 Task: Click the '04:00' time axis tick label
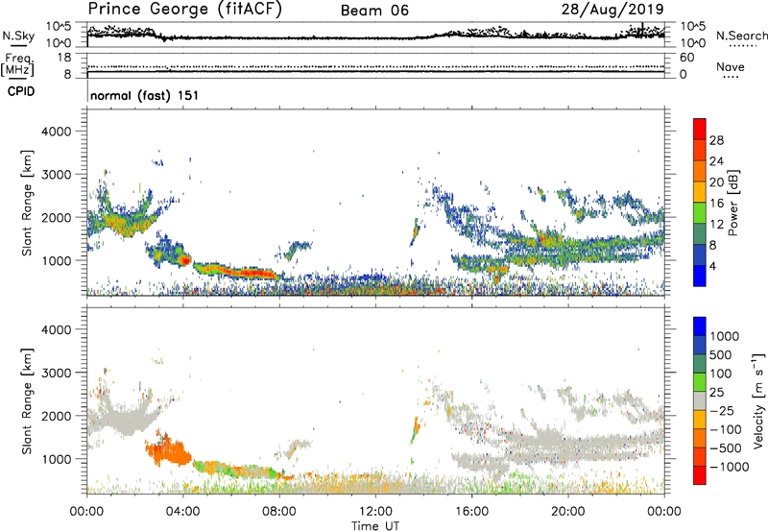(183, 512)
